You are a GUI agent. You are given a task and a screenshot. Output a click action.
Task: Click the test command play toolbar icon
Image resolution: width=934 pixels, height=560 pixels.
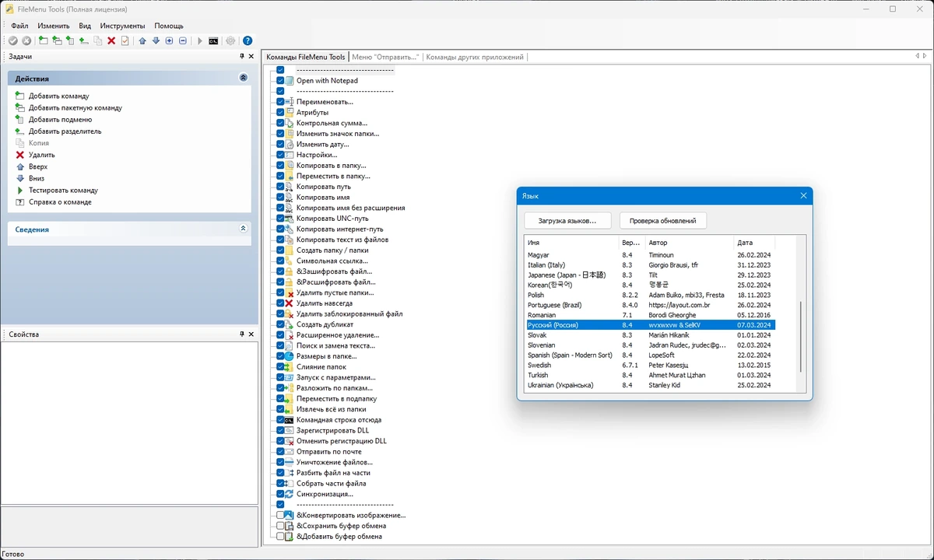coord(200,40)
